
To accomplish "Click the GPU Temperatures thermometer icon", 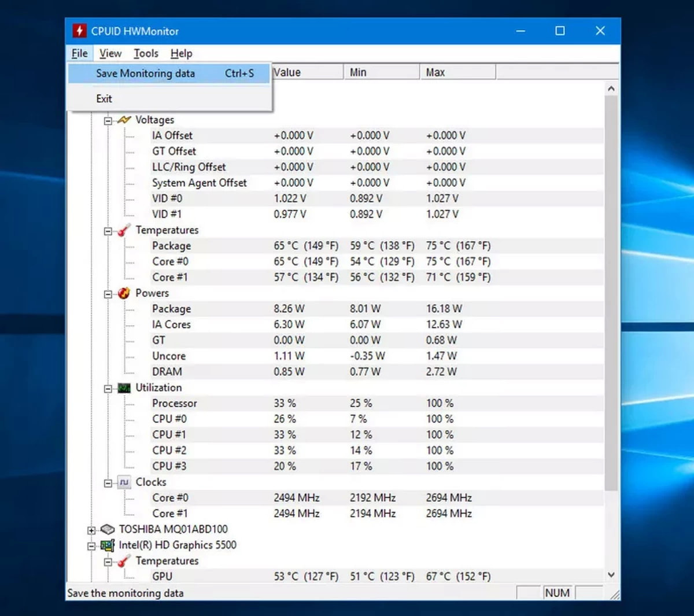I will click(123, 560).
